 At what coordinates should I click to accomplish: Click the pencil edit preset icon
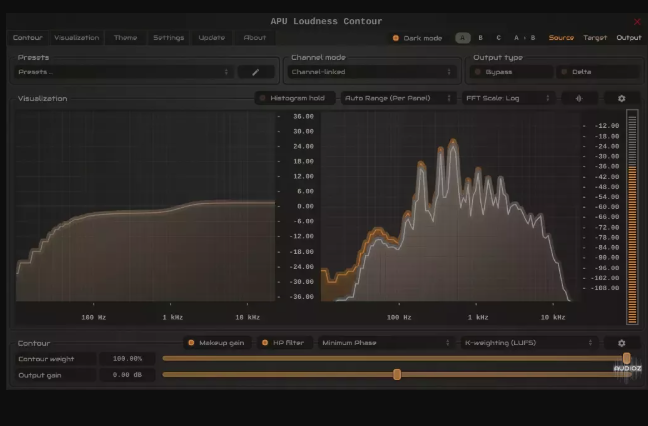coord(256,72)
